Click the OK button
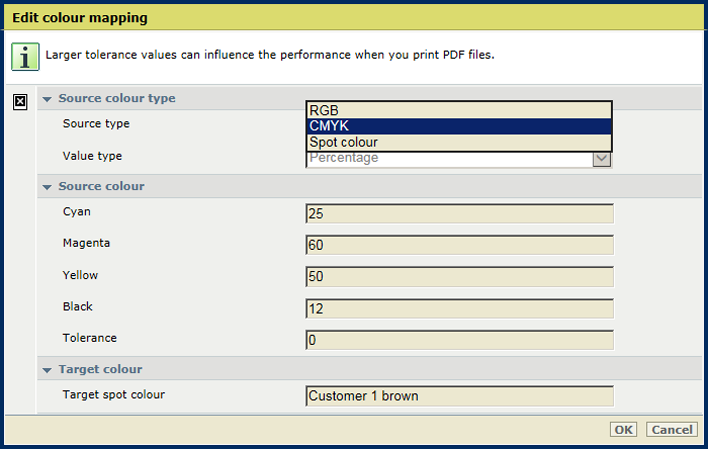 click(623, 430)
